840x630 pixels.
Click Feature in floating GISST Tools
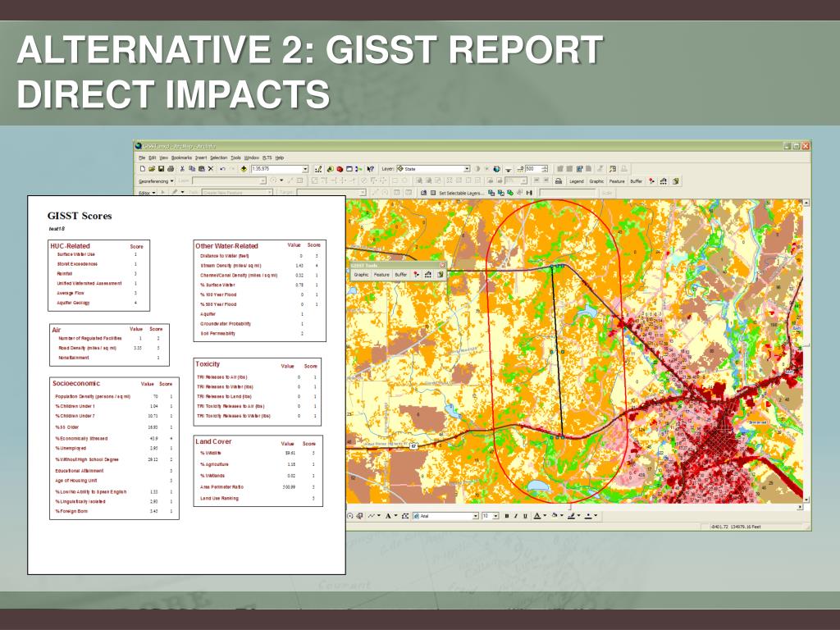pyautogui.click(x=381, y=274)
